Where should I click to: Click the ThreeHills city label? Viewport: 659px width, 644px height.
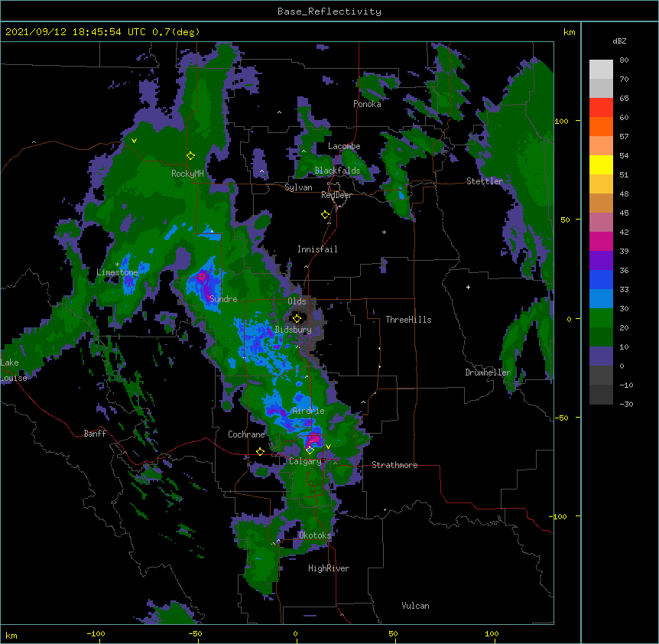(408, 320)
